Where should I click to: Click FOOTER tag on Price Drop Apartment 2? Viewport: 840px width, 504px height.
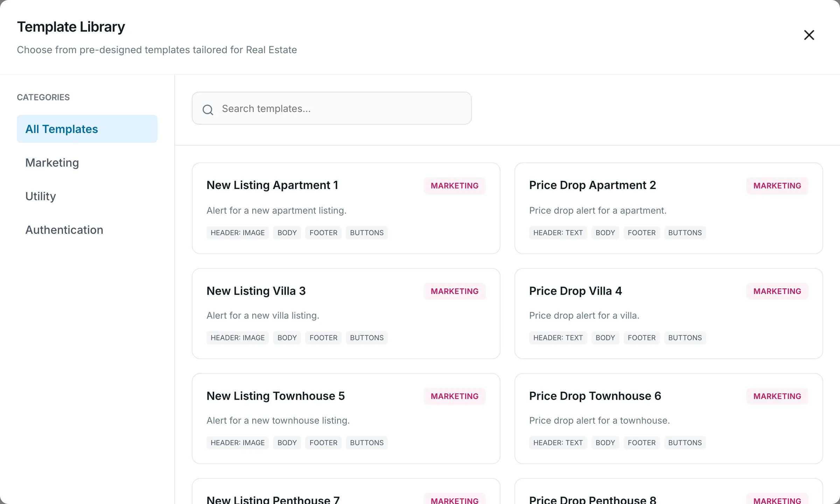(x=642, y=233)
